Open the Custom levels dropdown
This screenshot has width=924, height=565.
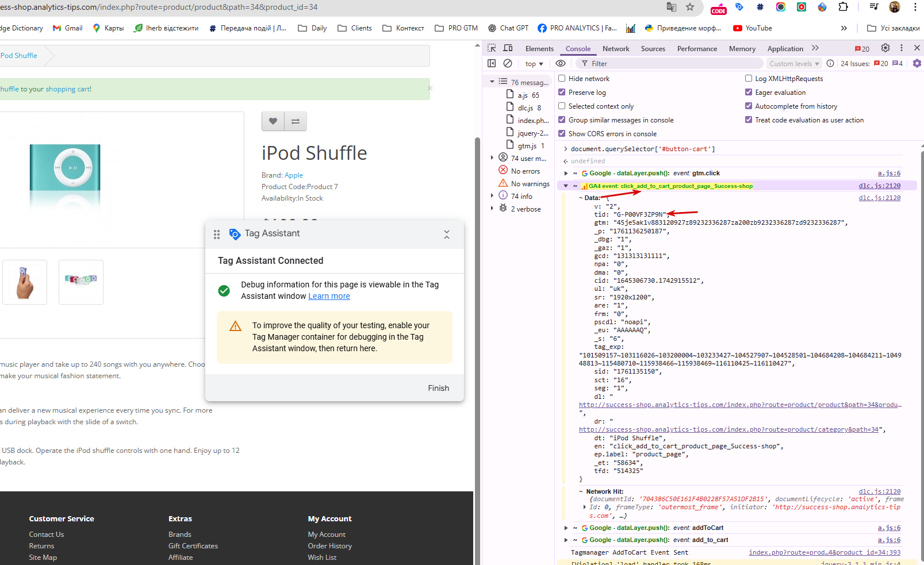tap(794, 64)
